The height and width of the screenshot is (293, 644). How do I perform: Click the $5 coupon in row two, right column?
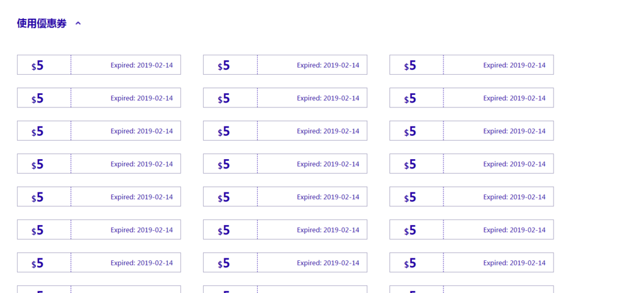[x=471, y=97]
